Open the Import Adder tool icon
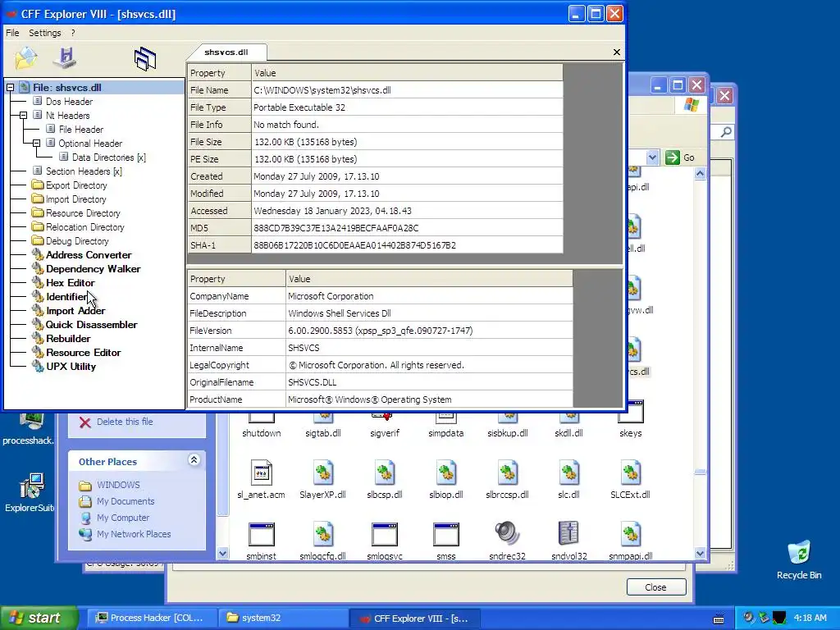840x630 pixels. 38,310
